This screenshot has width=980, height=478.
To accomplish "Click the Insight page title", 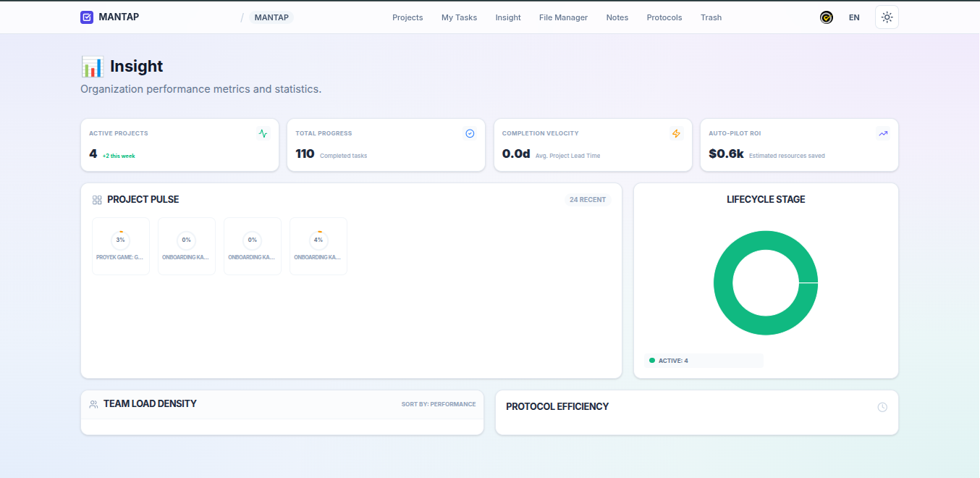I will pyautogui.click(x=136, y=66).
